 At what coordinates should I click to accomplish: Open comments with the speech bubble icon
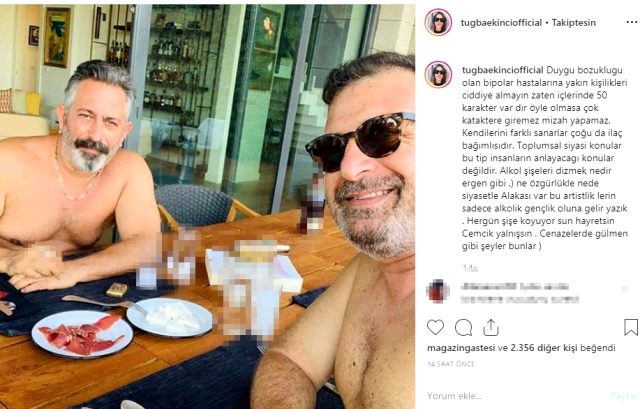pyautogui.click(x=463, y=327)
